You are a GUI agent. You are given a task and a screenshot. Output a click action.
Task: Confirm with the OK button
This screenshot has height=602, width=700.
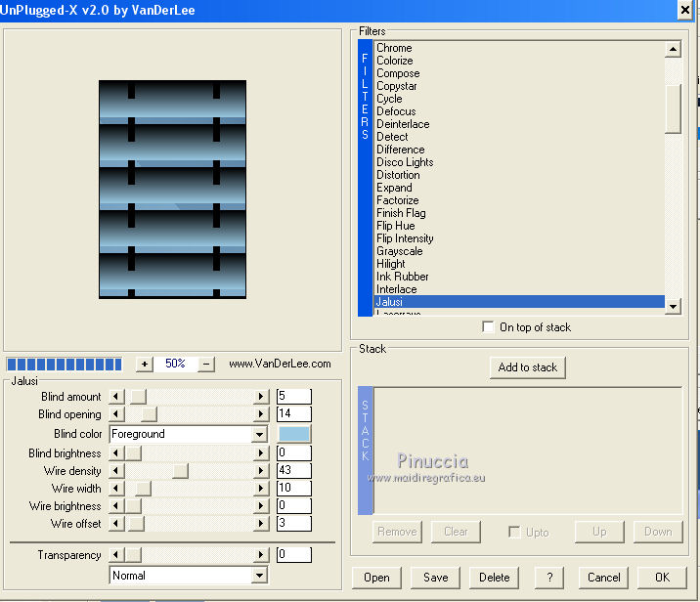[662, 578]
